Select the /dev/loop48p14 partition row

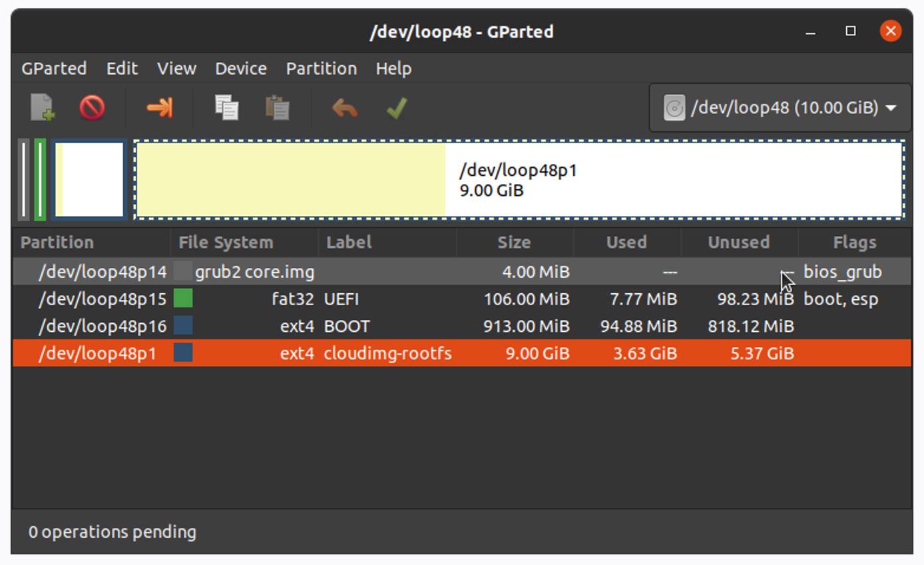(462, 272)
